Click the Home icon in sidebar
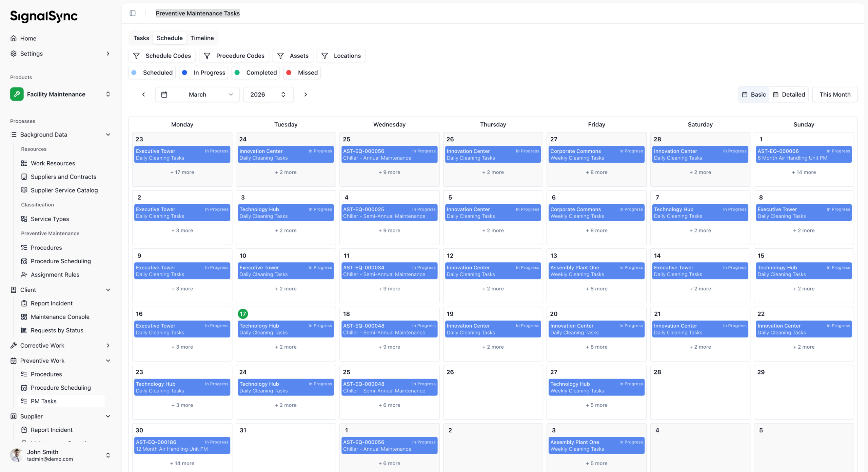Screen dimensions: 868x472 pos(14,38)
